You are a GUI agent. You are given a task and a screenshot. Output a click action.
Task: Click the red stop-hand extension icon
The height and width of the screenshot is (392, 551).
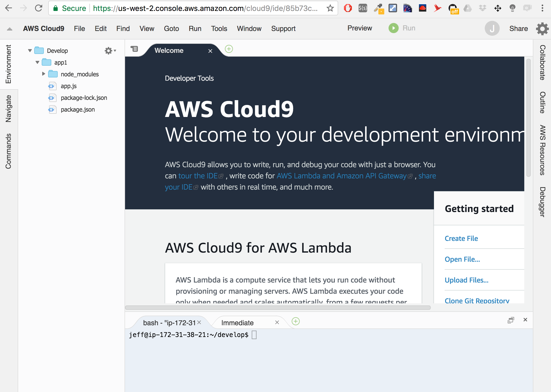pos(348,8)
